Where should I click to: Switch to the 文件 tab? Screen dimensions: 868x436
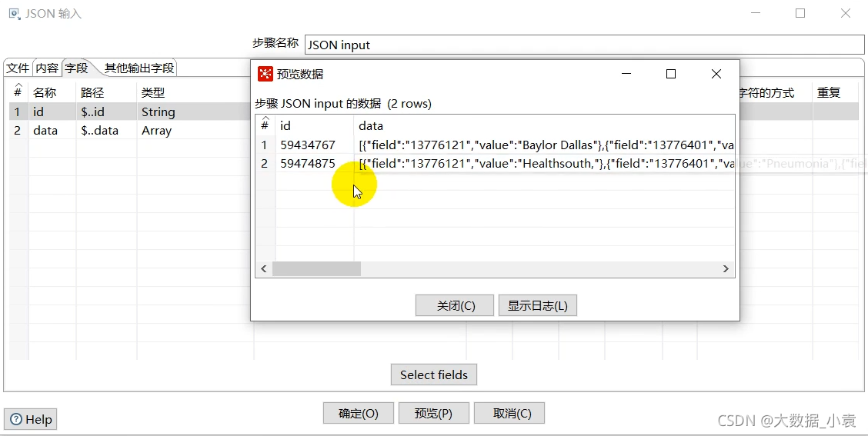click(18, 68)
